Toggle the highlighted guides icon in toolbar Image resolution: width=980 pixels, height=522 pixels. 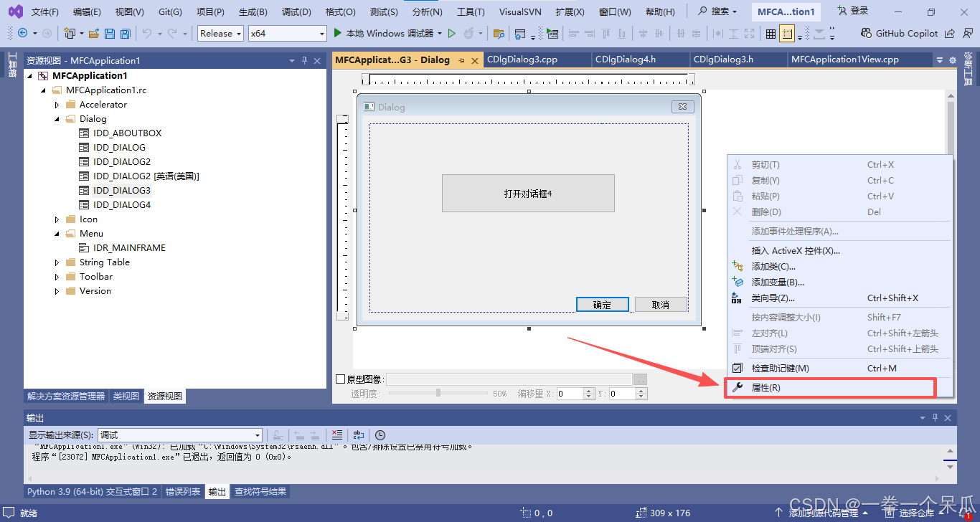[787, 33]
